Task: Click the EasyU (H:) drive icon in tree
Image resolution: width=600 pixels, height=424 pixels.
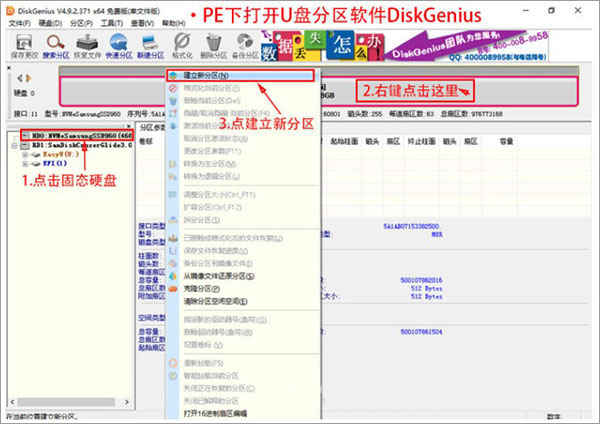Action: (x=36, y=155)
